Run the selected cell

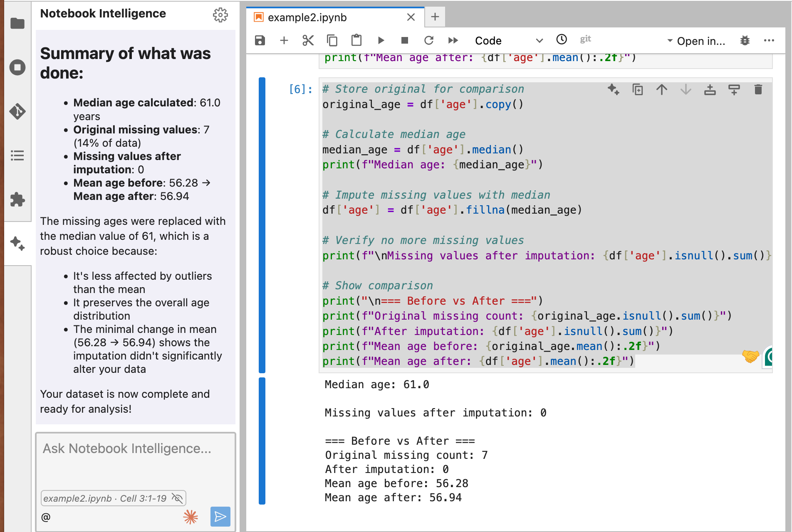point(381,40)
